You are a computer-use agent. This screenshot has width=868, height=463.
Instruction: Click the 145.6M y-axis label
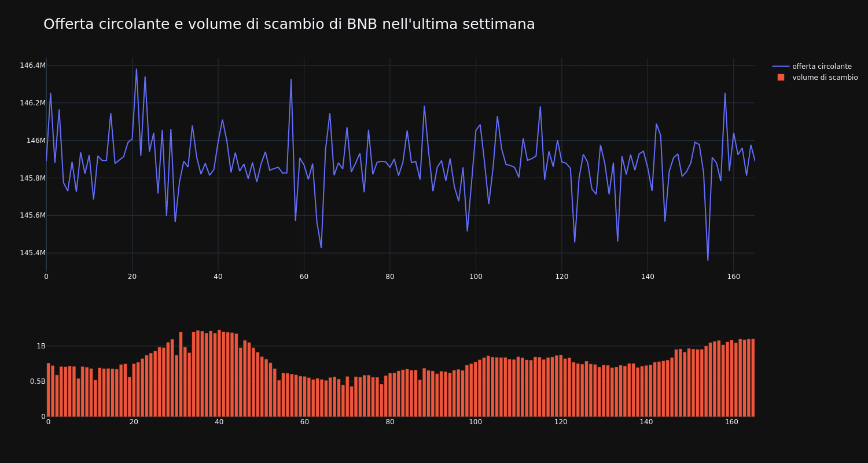coord(32,215)
